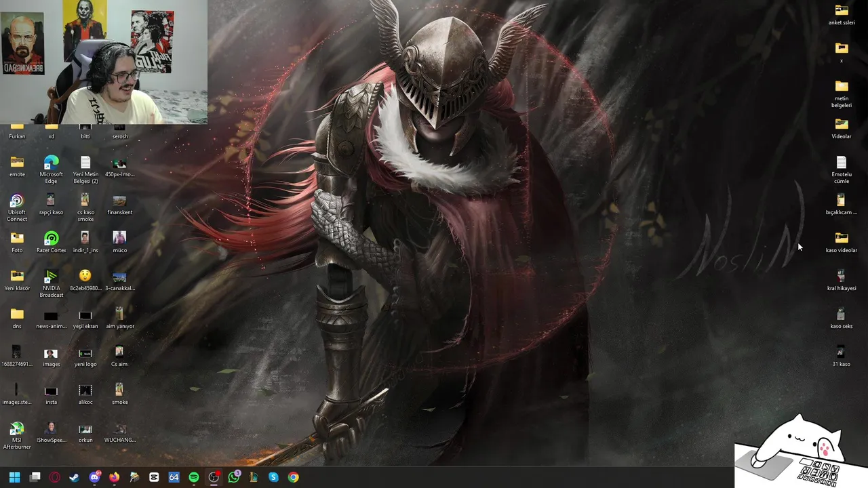Viewport: 868px width, 488px height.
Task: Select the Foto folder
Action: point(17,243)
